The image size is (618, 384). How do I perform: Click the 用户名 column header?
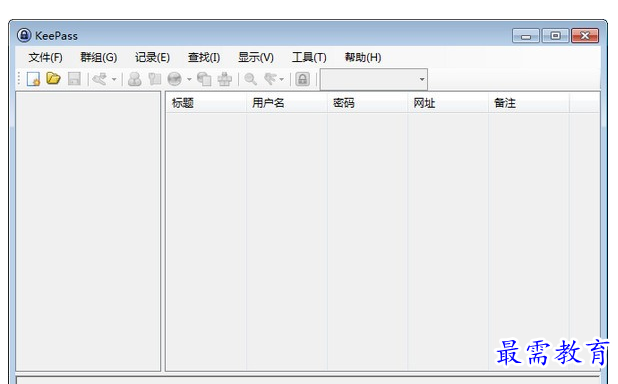[287, 103]
